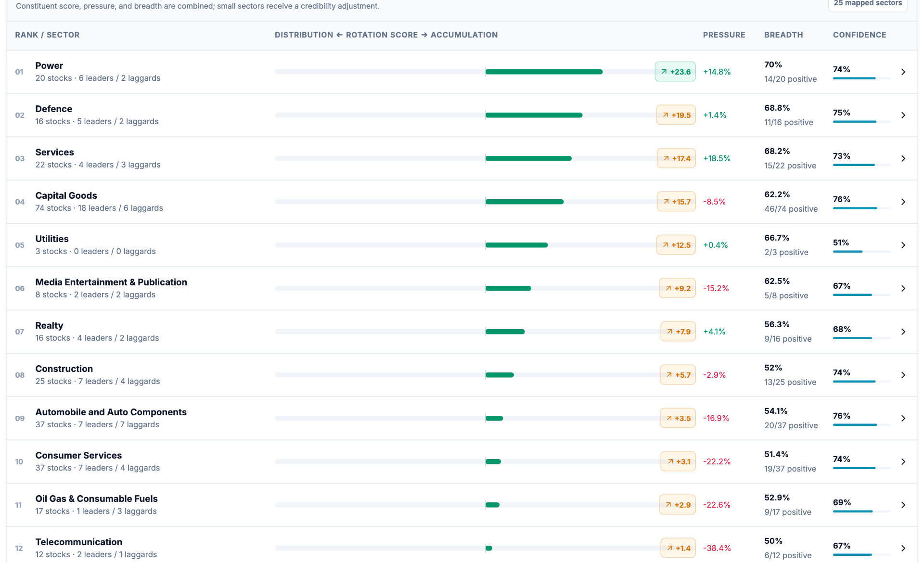
Task: Expand Utilities row chevron
Action: coord(903,245)
